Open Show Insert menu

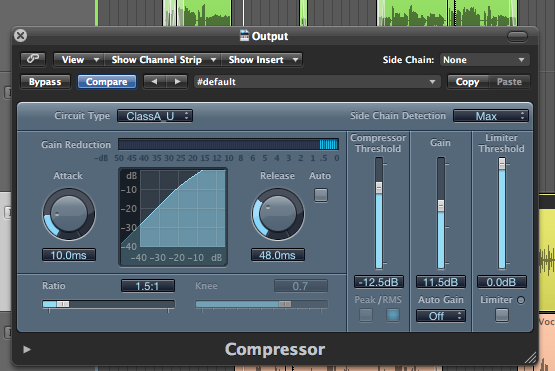(262, 59)
